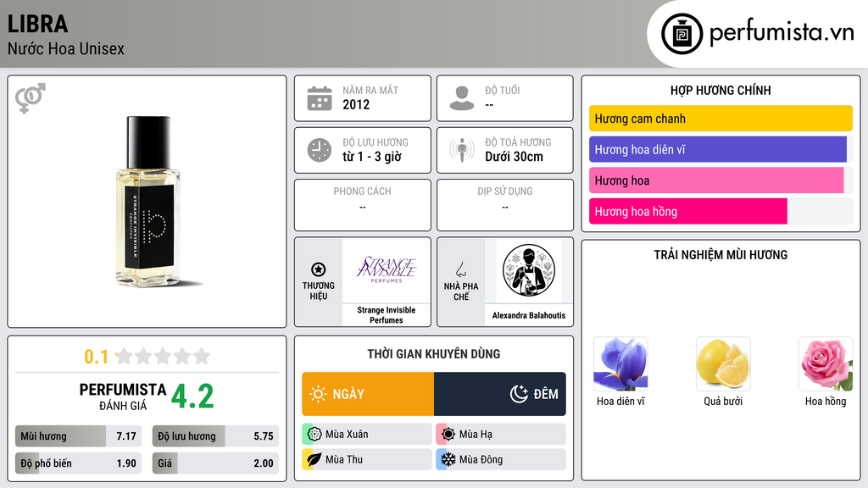Viewport: 868px width, 488px height.
Task: Click the Độ phổ biến 1.90 score bar
Action: (x=79, y=463)
